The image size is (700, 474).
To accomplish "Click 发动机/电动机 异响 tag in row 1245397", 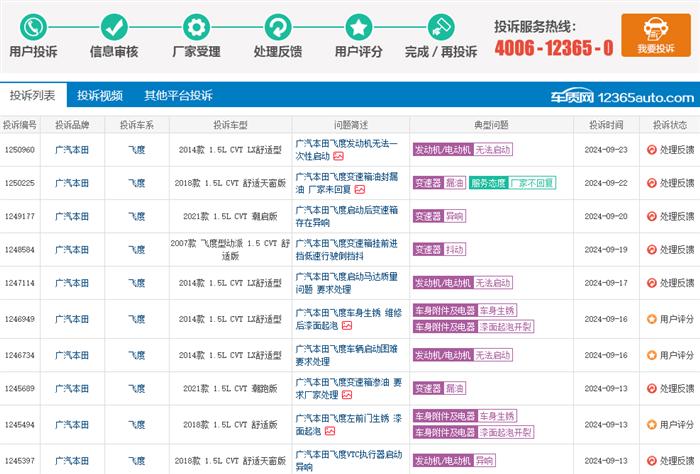I will coord(454,460).
